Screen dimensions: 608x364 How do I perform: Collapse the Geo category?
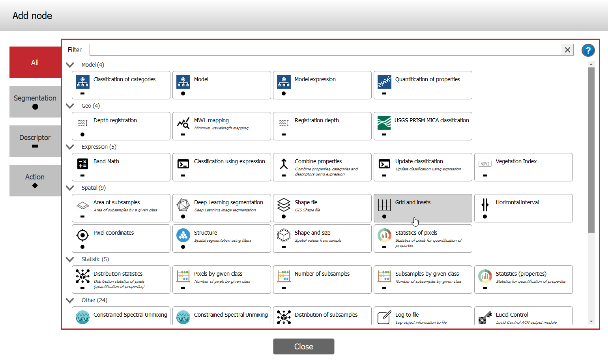70,106
